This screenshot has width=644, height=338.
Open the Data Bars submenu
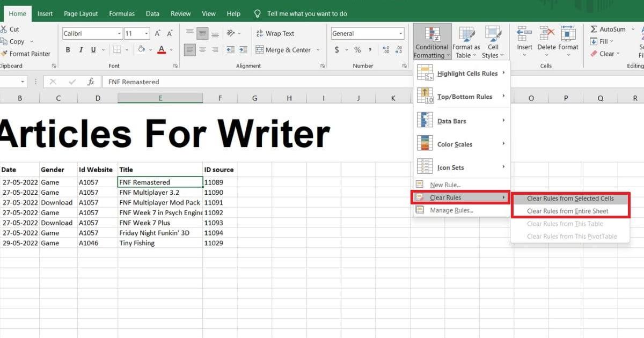pyautogui.click(x=454, y=120)
